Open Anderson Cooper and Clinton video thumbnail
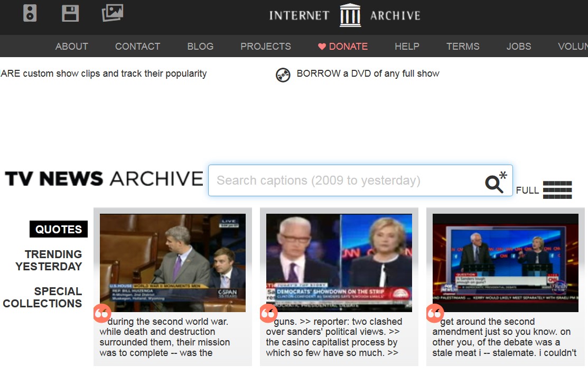588x374 pixels. pyautogui.click(x=339, y=262)
